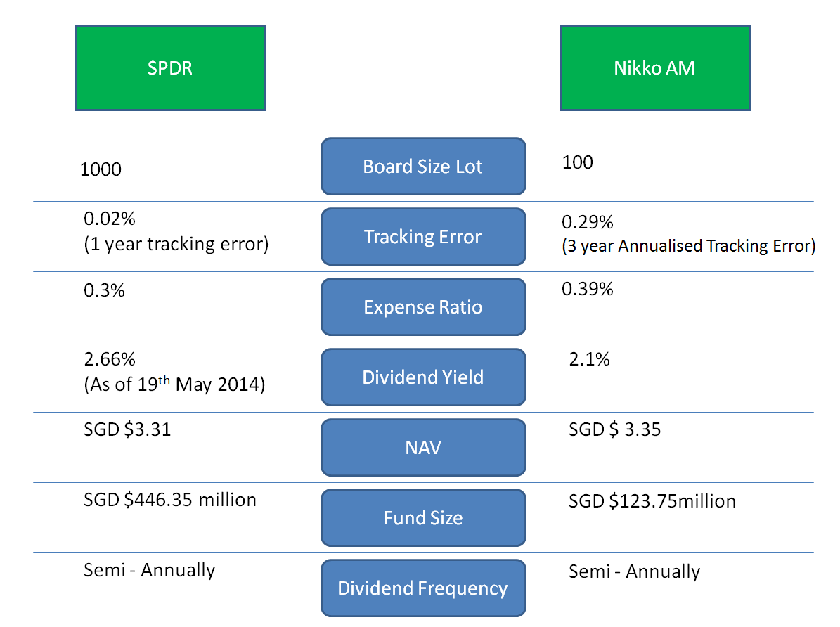The width and height of the screenshot is (840, 627).
Task: Select the Expense Ratio label box
Action: pos(423,307)
